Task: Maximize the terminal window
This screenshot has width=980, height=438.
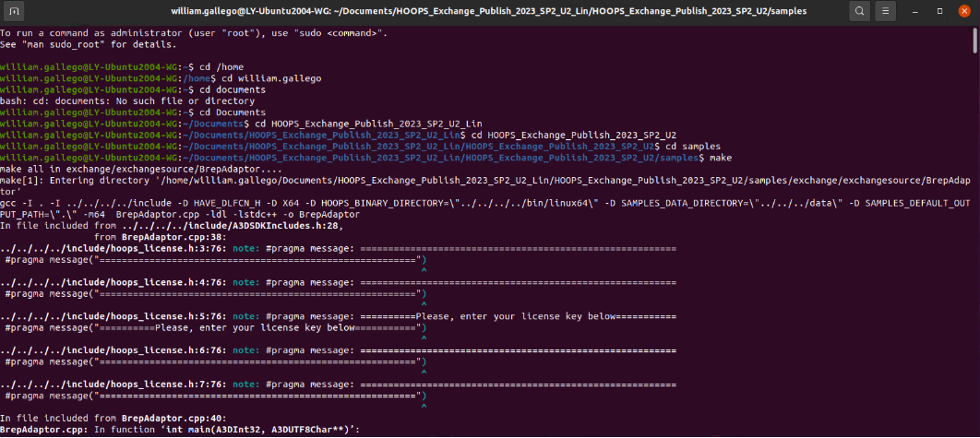Action: coord(939,12)
